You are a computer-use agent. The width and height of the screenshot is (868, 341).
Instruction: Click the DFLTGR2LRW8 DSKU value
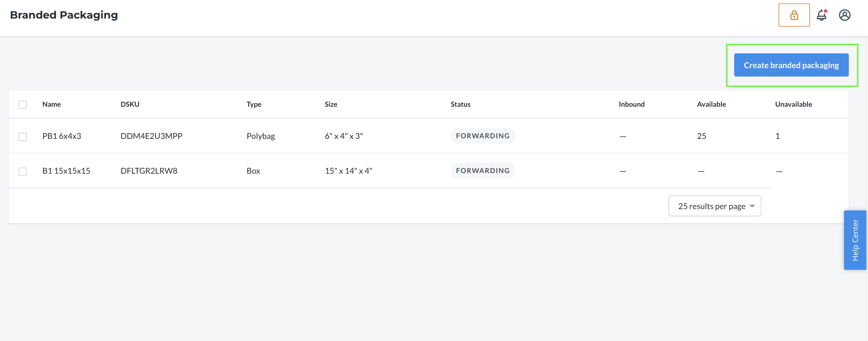pos(149,171)
